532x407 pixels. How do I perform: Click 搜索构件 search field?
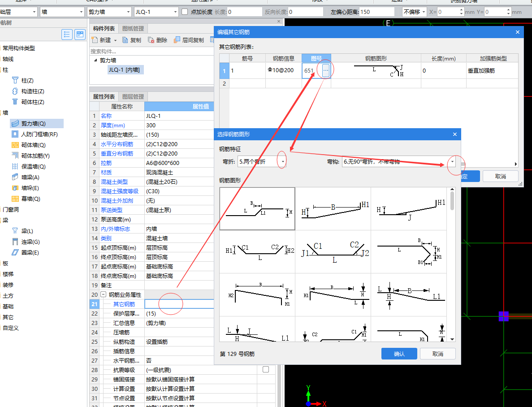click(151, 51)
